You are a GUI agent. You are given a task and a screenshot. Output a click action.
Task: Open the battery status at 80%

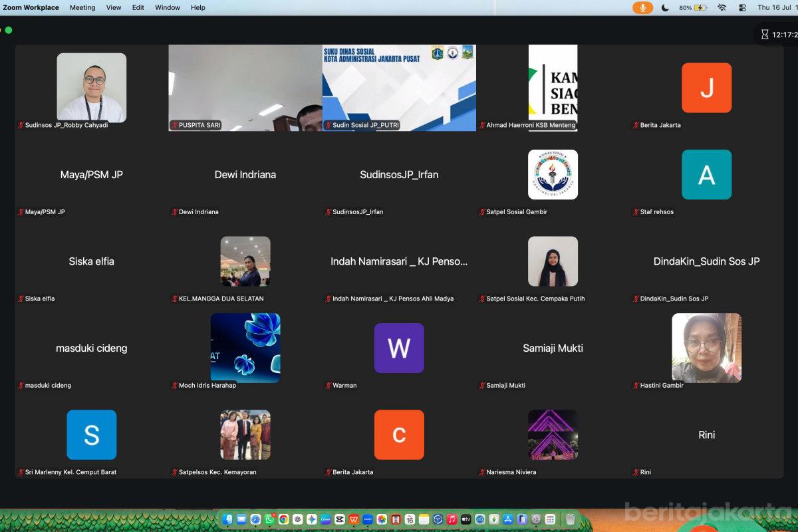[x=693, y=7]
